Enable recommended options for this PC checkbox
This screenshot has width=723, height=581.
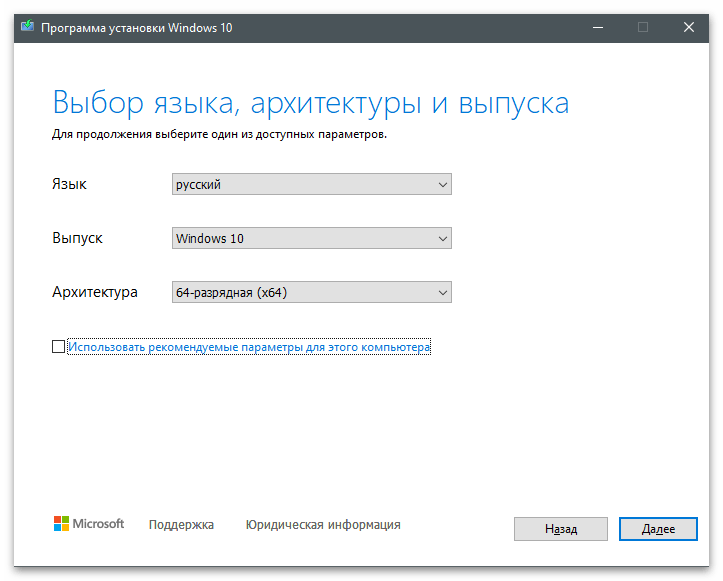coord(59,347)
